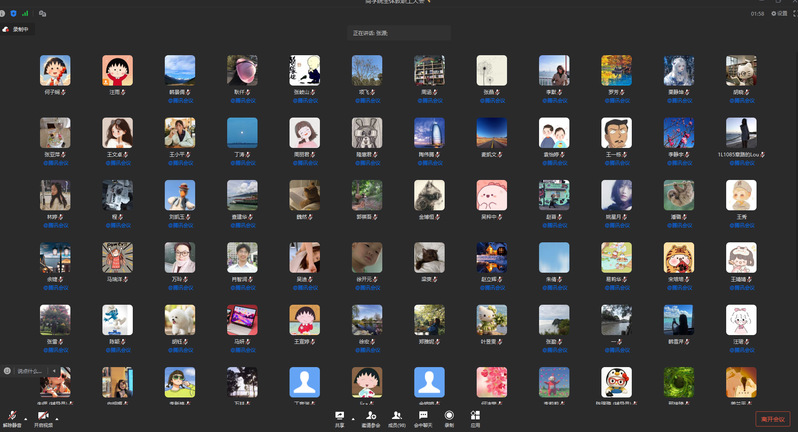
Task: Turn on the camera video
Action: pyautogui.click(x=43, y=416)
